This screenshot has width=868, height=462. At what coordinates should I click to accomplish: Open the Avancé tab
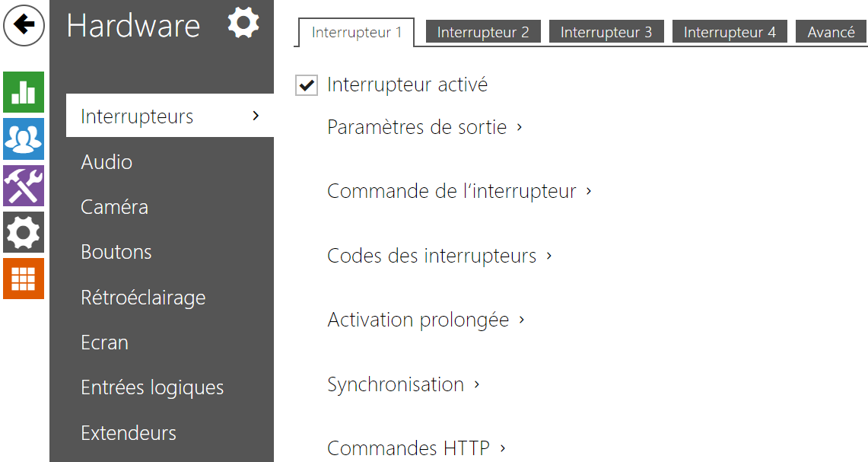(831, 32)
